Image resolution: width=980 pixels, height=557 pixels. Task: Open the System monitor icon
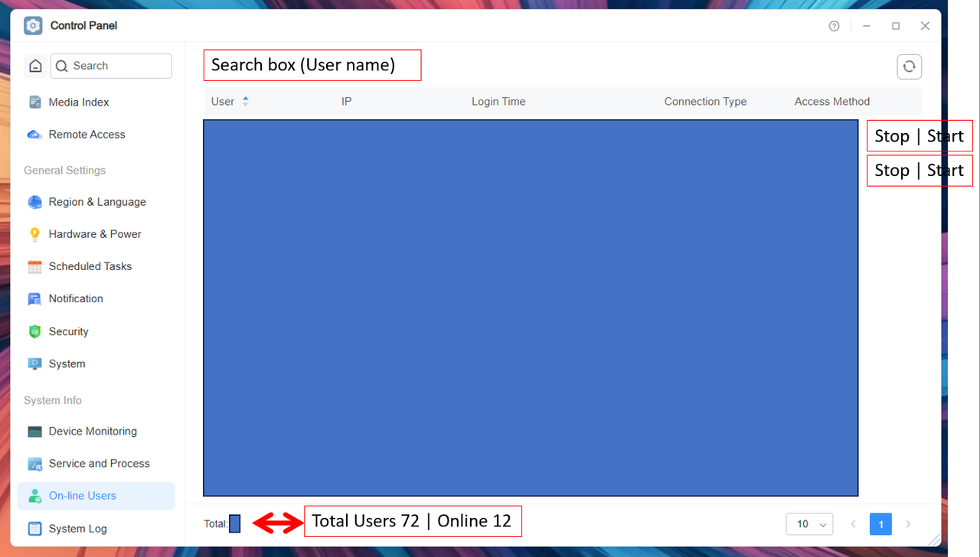point(34,364)
